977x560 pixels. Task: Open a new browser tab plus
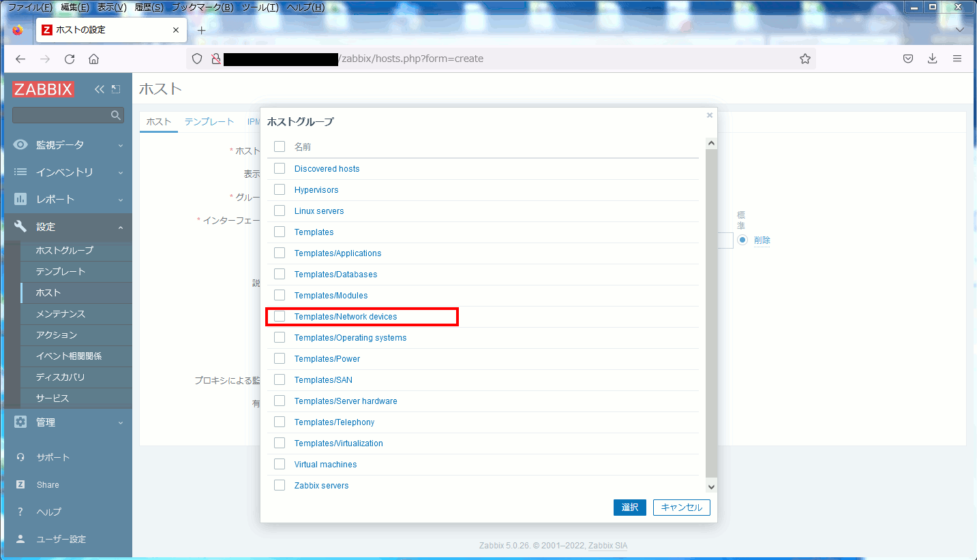[x=202, y=31]
